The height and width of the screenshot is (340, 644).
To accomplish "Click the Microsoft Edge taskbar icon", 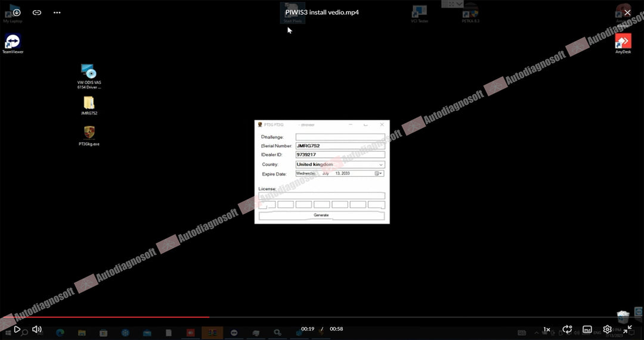I will pyautogui.click(x=60, y=333).
